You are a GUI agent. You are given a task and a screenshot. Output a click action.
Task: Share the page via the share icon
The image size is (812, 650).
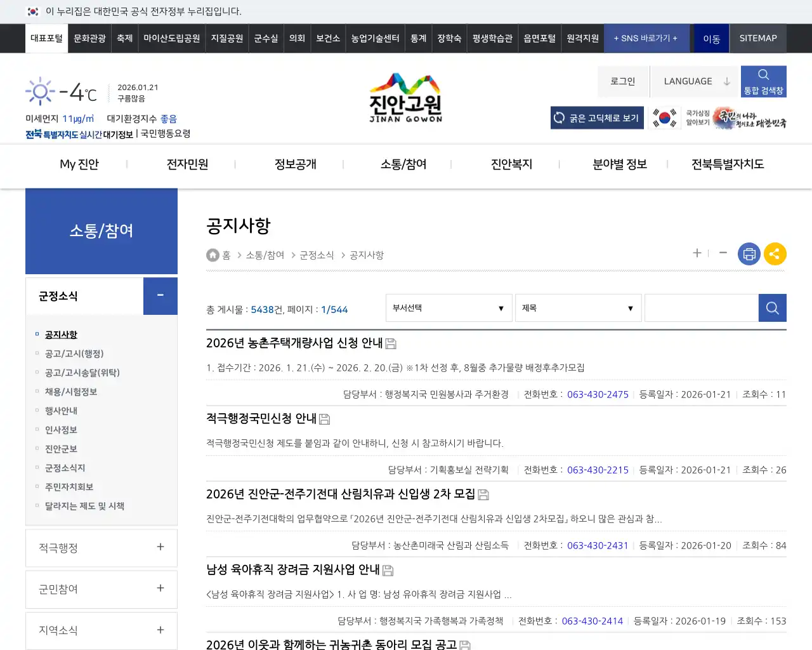point(775,253)
